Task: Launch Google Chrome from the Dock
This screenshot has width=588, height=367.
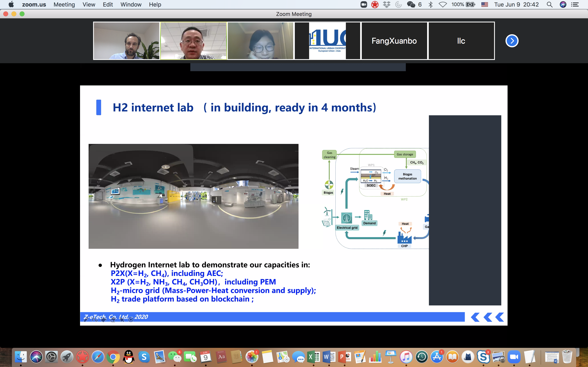Action: [113, 357]
